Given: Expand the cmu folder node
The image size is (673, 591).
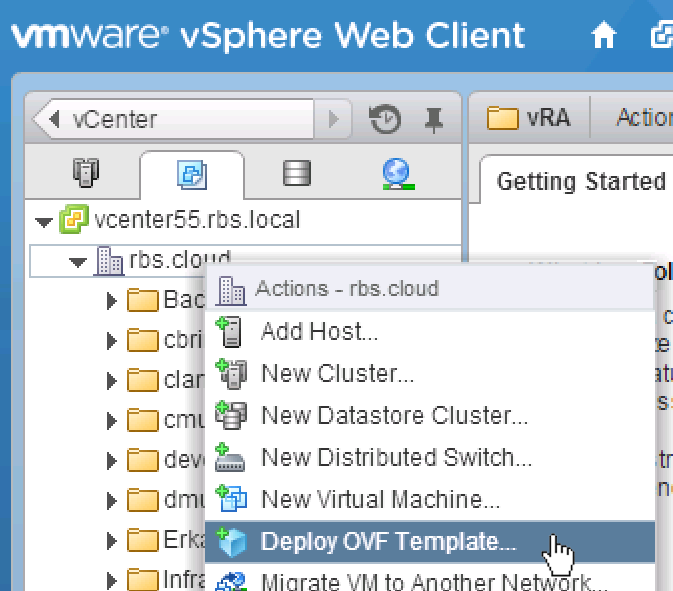Looking at the screenshot, I should (112, 421).
